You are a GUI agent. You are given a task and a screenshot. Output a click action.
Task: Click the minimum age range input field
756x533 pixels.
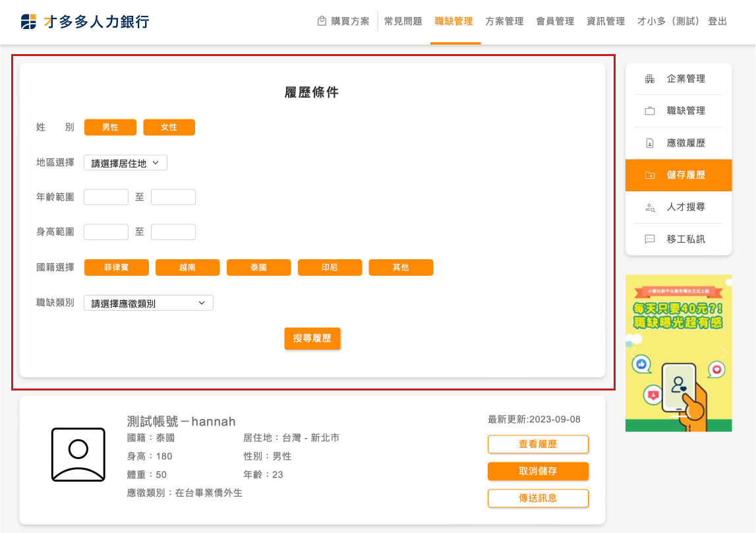(x=106, y=197)
